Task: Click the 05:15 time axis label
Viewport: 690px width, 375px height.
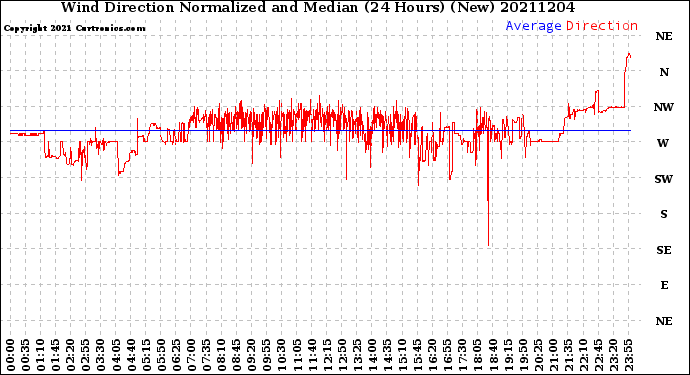Action: [146, 355]
